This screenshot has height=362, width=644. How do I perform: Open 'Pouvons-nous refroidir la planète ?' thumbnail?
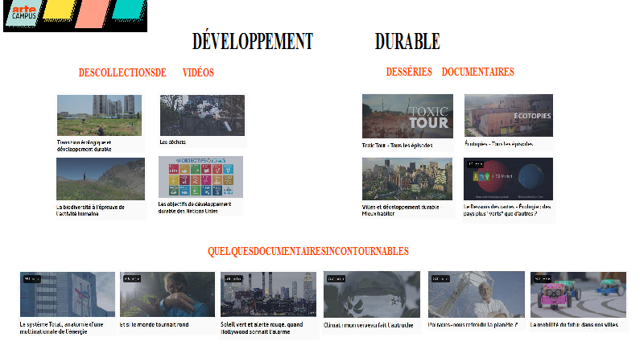tap(476, 294)
